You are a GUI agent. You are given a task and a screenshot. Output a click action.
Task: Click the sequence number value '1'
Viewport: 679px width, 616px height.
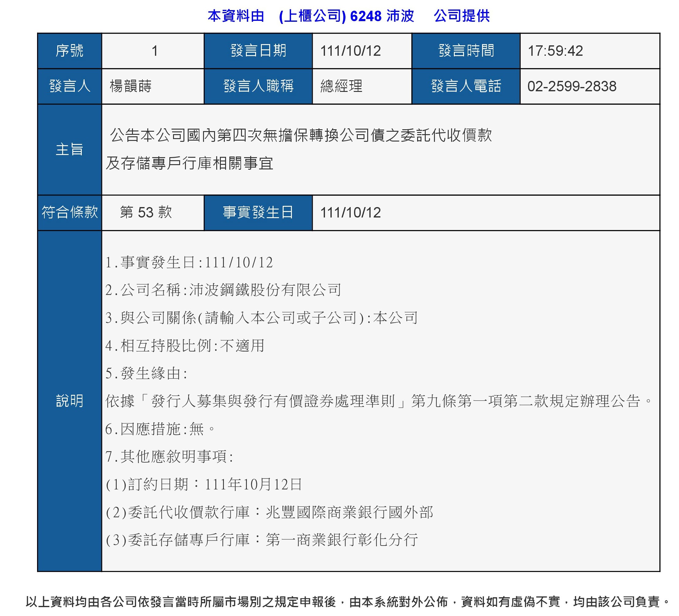tap(155, 51)
